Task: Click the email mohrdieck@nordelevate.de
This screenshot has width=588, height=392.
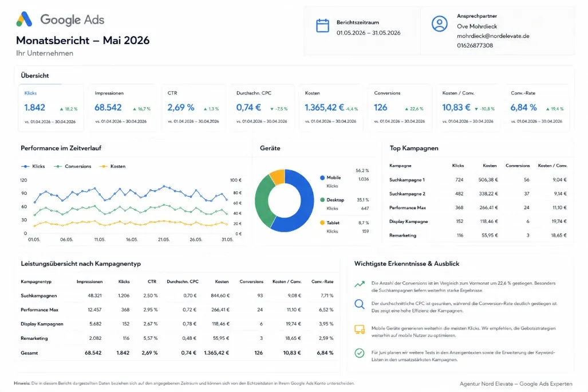Action: tap(493, 36)
